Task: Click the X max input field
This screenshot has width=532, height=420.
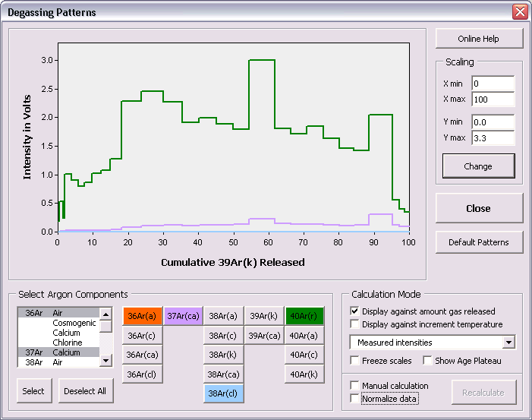Action: click(x=493, y=99)
